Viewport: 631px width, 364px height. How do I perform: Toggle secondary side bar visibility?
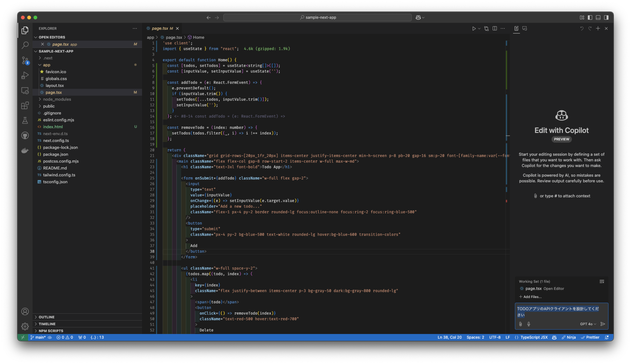[606, 17]
